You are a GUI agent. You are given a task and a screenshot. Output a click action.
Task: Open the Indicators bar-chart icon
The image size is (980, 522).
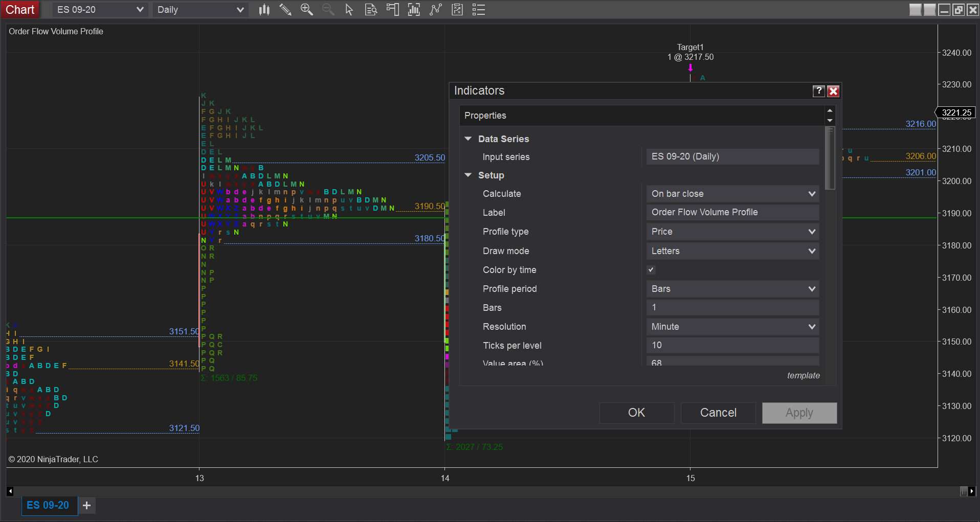tap(414, 10)
